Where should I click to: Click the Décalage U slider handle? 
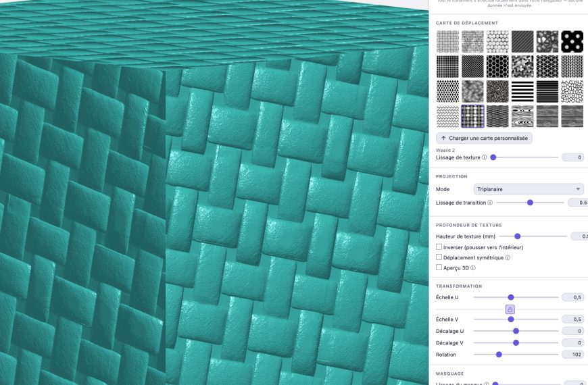(x=516, y=331)
